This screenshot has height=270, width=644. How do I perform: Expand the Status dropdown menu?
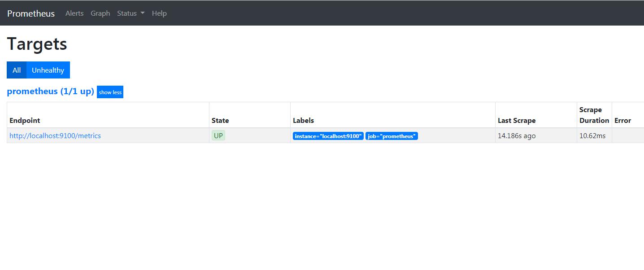pyautogui.click(x=131, y=13)
